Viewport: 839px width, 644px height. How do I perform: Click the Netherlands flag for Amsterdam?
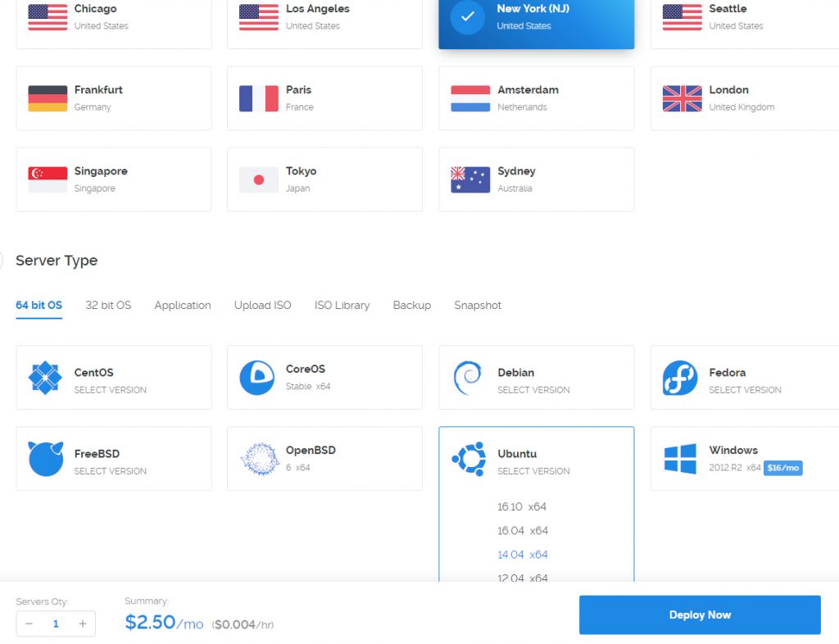(470, 98)
